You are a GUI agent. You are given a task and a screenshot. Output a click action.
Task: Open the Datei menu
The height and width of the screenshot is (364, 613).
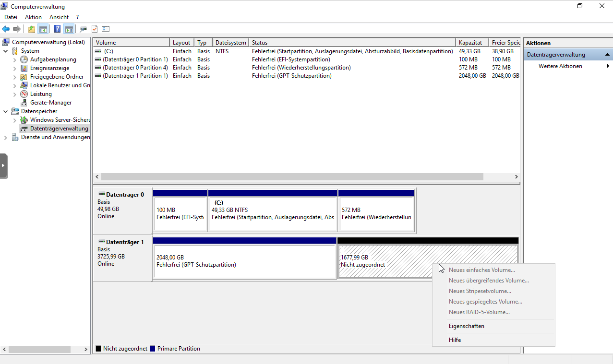(11, 17)
